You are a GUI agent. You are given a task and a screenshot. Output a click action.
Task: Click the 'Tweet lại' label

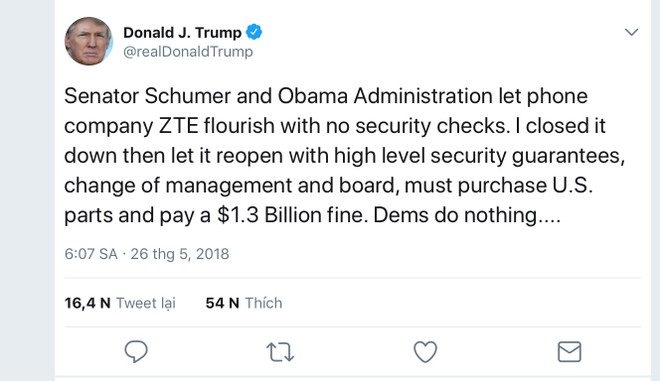tap(146, 303)
